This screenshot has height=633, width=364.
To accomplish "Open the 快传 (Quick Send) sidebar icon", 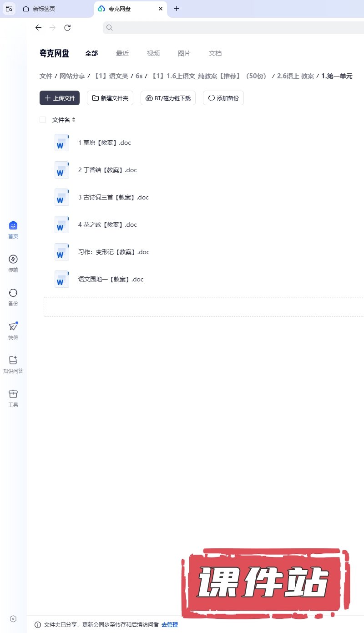I will [13, 331].
